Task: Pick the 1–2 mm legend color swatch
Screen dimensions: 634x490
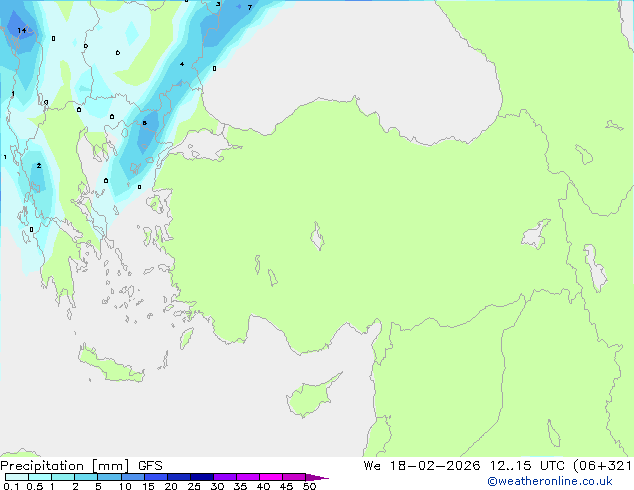Action: [63, 477]
